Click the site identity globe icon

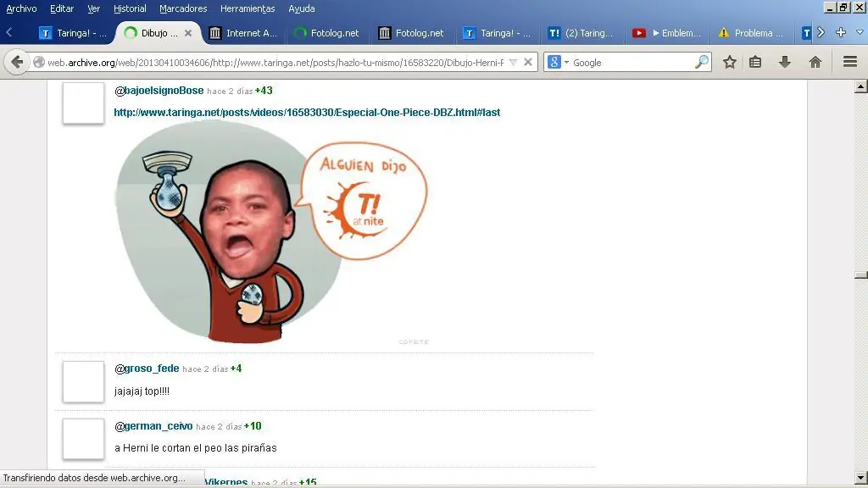(39, 63)
